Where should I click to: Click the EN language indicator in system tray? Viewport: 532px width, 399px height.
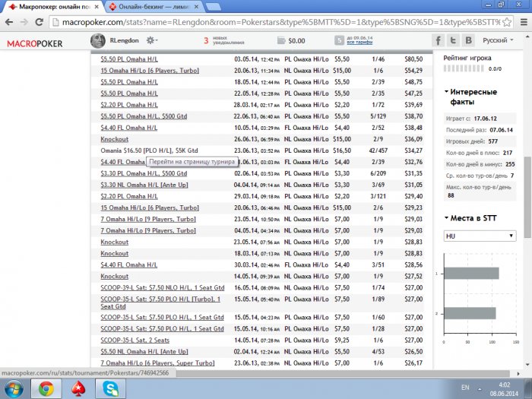pyautogui.click(x=465, y=388)
